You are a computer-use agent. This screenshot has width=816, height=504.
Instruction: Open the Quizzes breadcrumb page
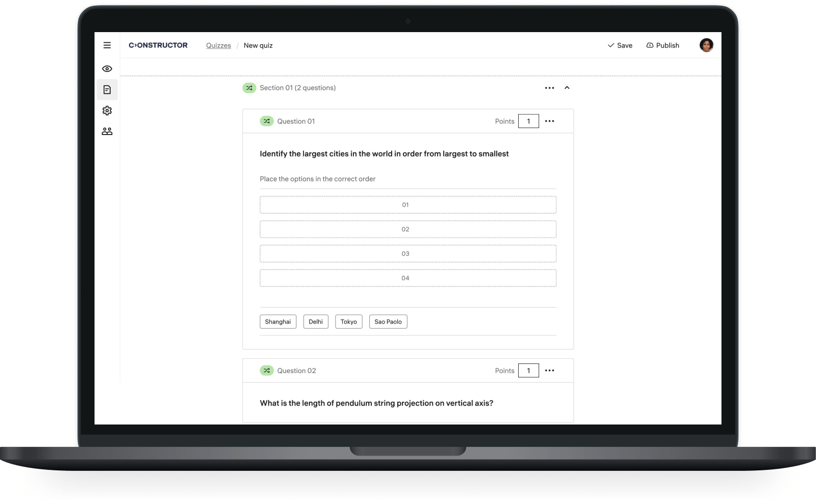[x=218, y=45]
